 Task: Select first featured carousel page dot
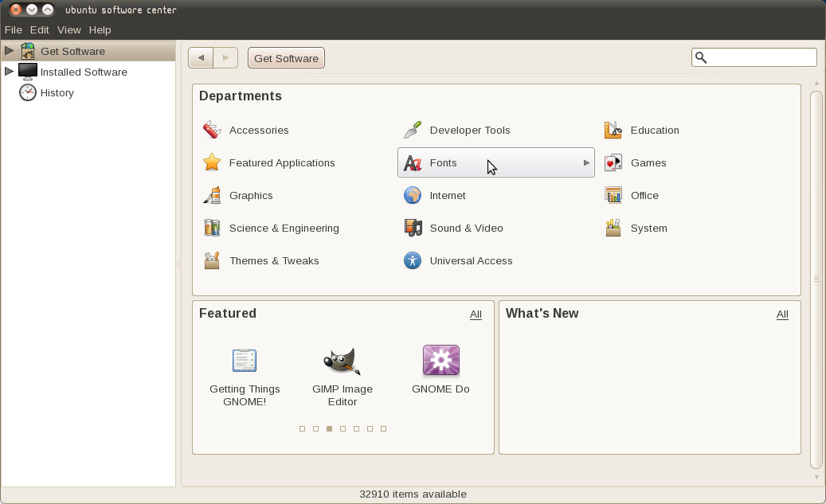303,428
